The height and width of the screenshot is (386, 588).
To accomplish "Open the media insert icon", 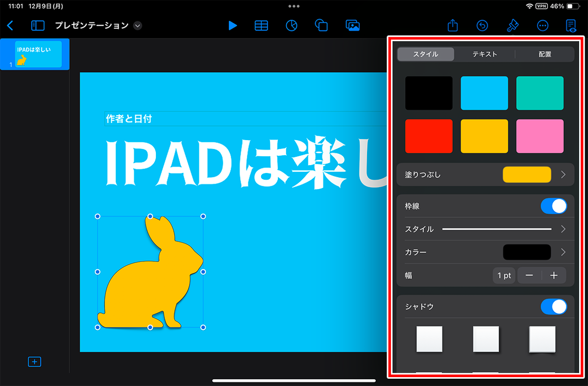I will point(352,25).
